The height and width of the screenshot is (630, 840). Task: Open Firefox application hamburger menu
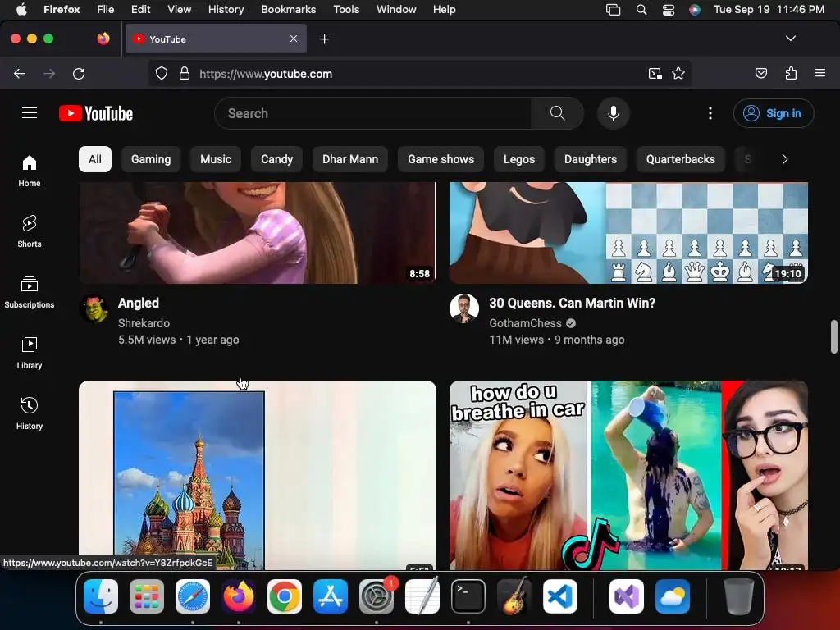coord(819,73)
